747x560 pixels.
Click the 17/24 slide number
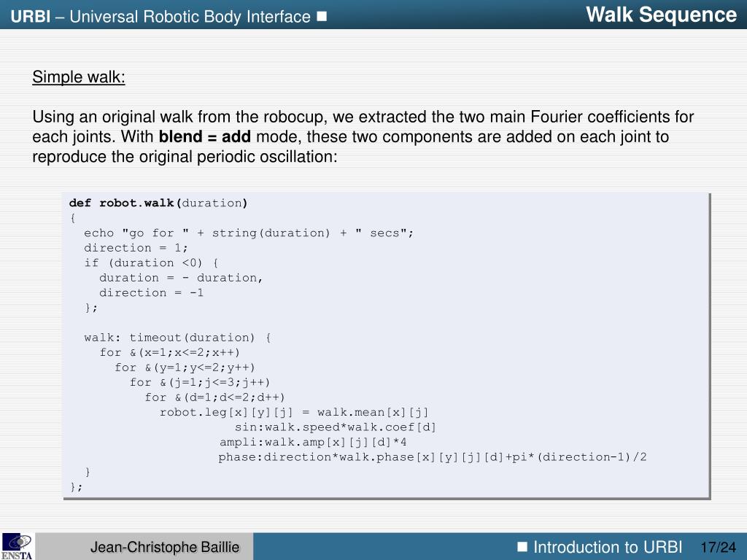pyautogui.click(x=718, y=547)
